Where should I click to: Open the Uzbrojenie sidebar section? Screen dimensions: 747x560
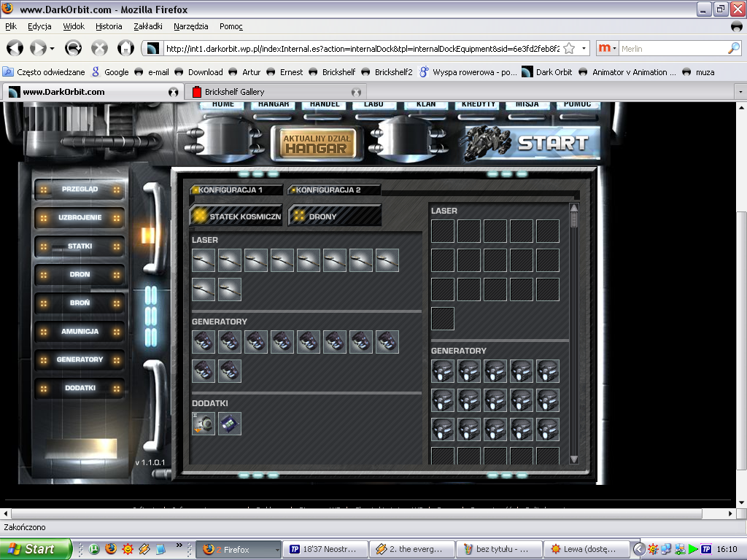[x=80, y=218]
